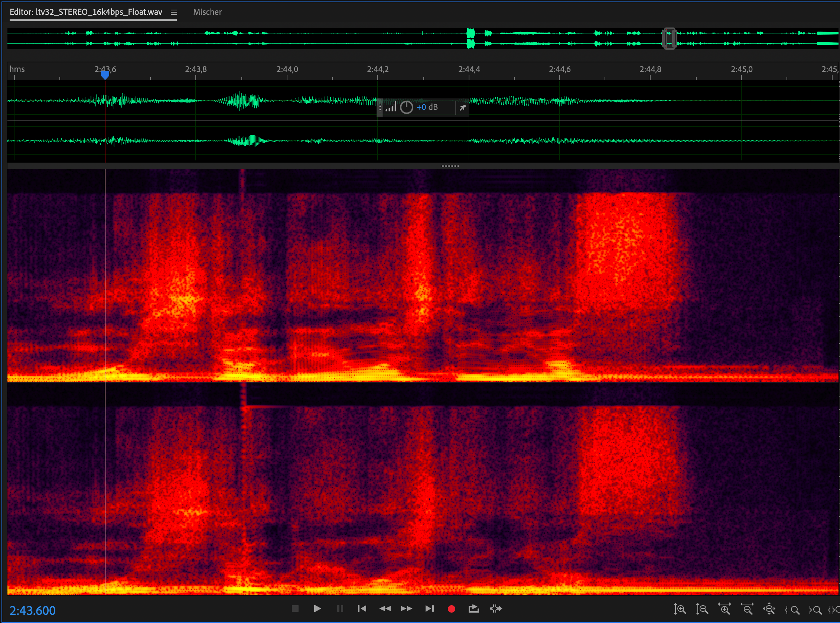The height and width of the screenshot is (623, 840).
Task: Move playhead to next marker
Action: (x=429, y=609)
